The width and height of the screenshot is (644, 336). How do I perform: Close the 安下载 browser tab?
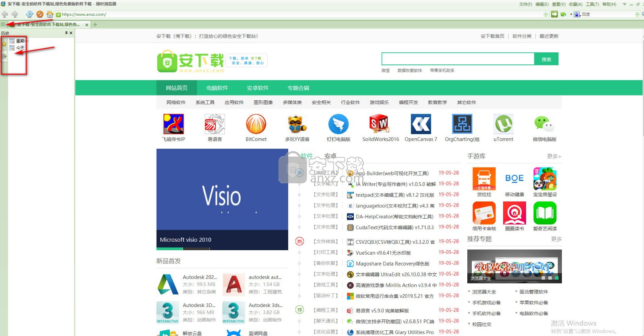click(x=87, y=25)
